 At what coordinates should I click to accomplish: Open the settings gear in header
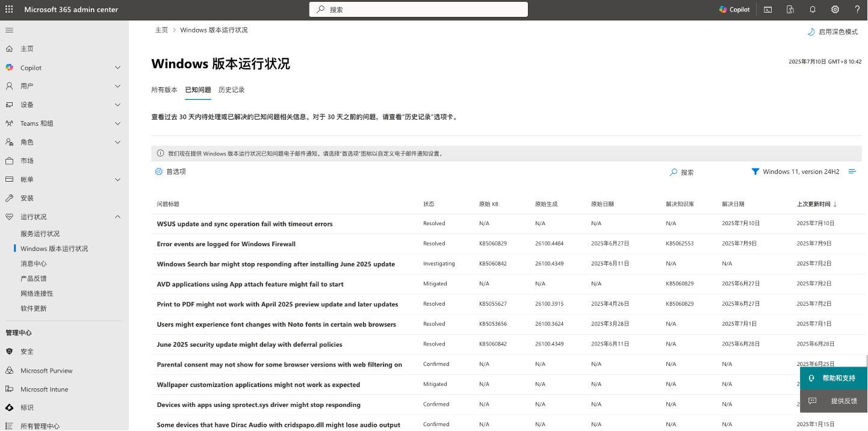coord(835,10)
